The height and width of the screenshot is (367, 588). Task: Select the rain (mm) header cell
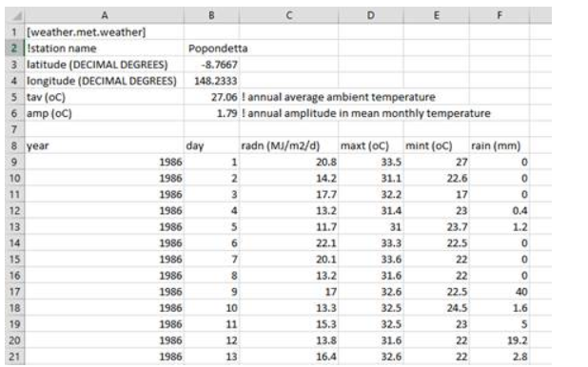[500, 145]
